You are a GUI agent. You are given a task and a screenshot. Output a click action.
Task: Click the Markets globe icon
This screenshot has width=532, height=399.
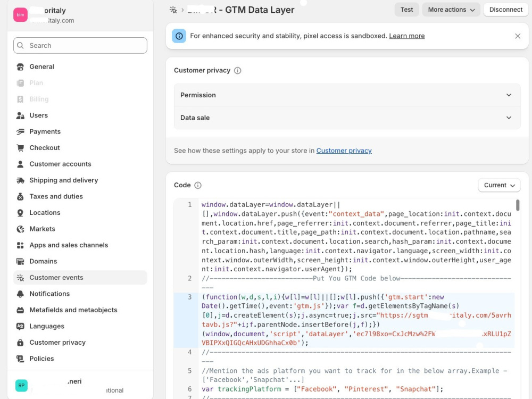click(x=20, y=229)
